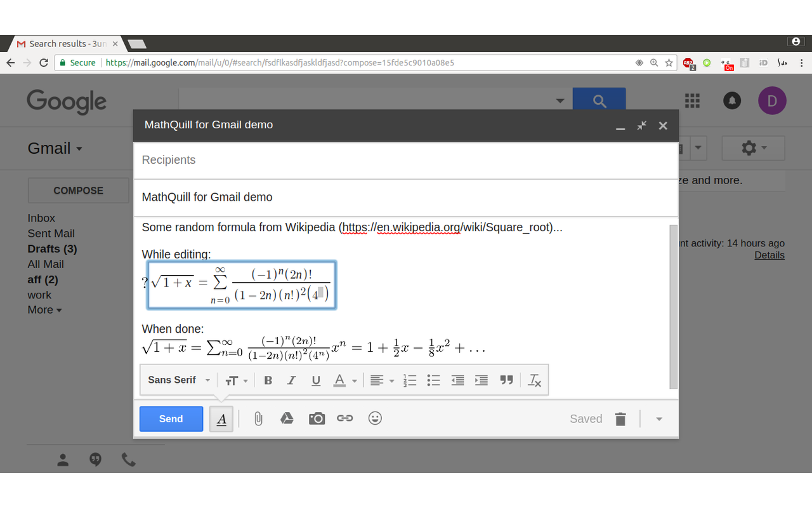This screenshot has height=508, width=812.
Task: Click the rendered formula under When done
Action: 314,348
